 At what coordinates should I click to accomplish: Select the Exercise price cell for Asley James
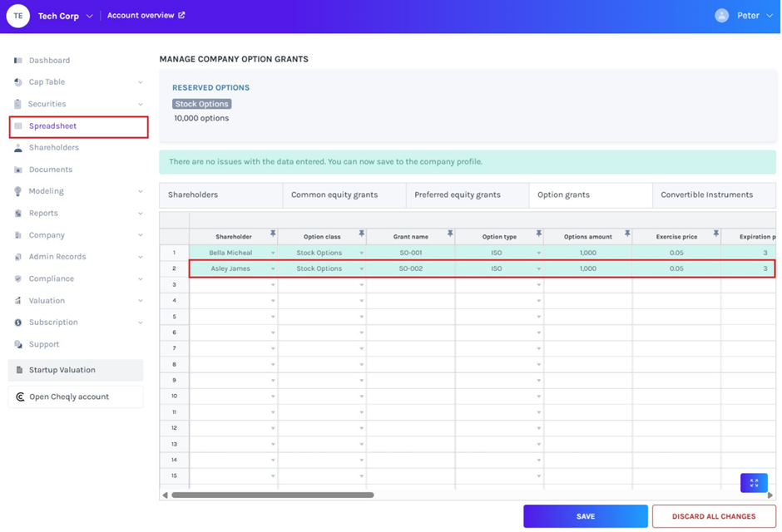[x=676, y=269]
